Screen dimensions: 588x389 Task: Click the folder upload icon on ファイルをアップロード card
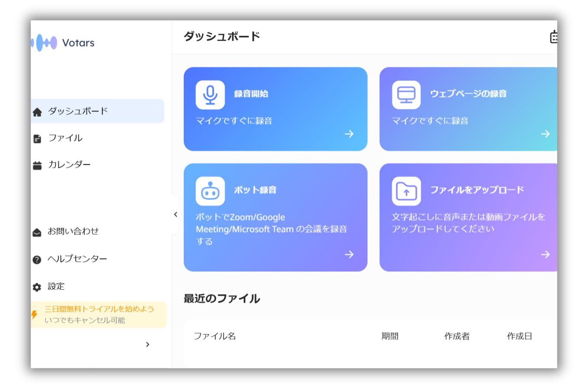coord(406,191)
